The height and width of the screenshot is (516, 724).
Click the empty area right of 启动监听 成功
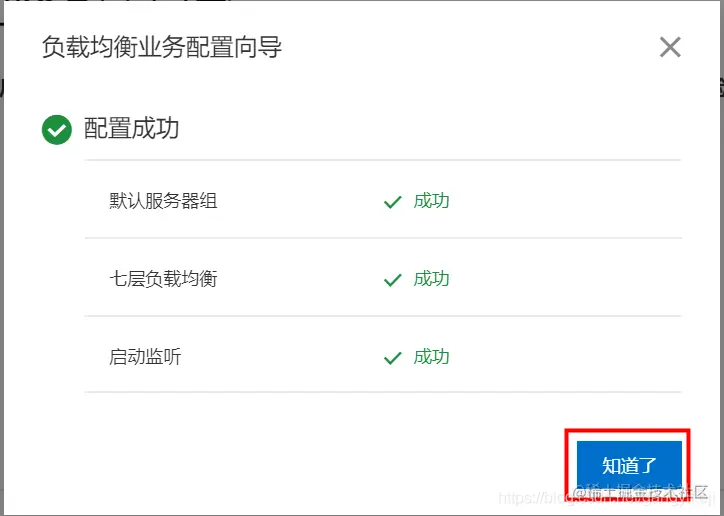pos(566,357)
